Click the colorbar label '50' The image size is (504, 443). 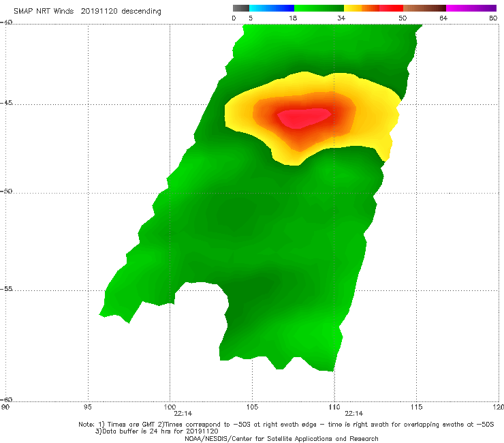[403, 18]
